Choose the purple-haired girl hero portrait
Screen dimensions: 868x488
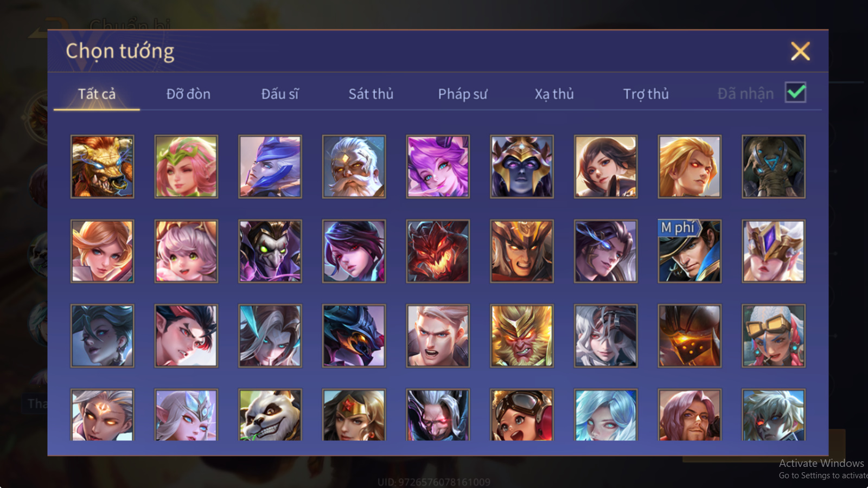pyautogui.click(x=438, y=166)
